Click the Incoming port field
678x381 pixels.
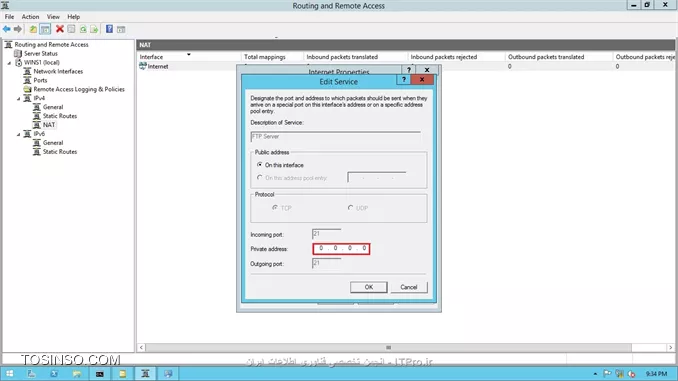point(326,234)
